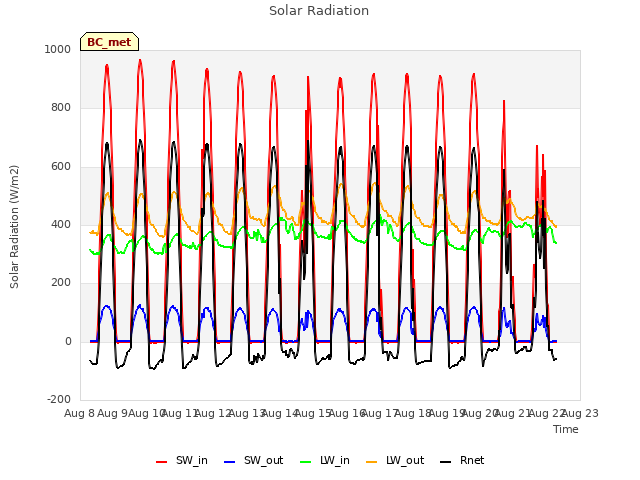Screen dimensions: 640x480
Task: Click the 200 y-axis tick label
Action: point(61,283)
